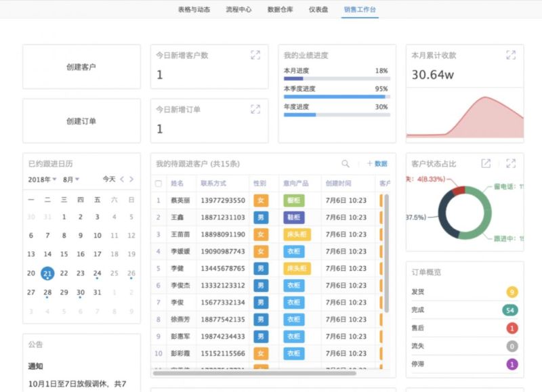Click phone number 13977293550
The image size is (542, 392).
point(223,200)
